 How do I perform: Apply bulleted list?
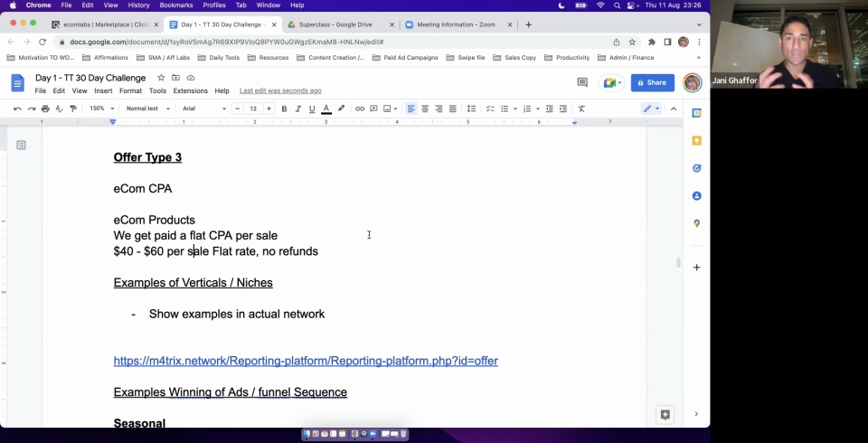pos(505,108)
